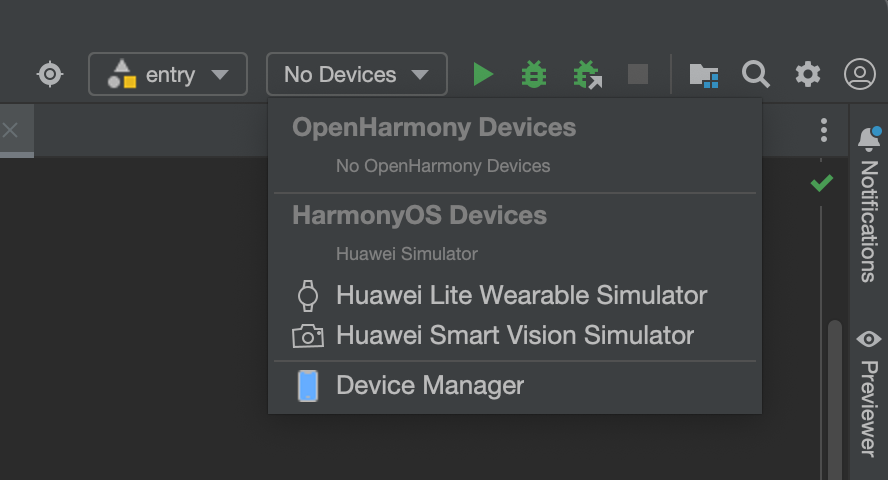Start debugging with the green bug icon
The height and width of the screenshot is (480, 888).
(x=534, y=74)
